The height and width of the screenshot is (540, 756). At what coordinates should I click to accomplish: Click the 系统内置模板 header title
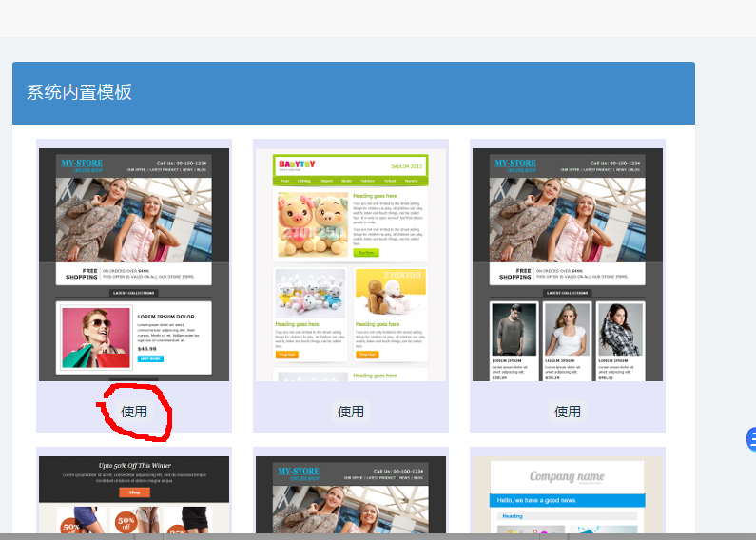pos(79,92)
